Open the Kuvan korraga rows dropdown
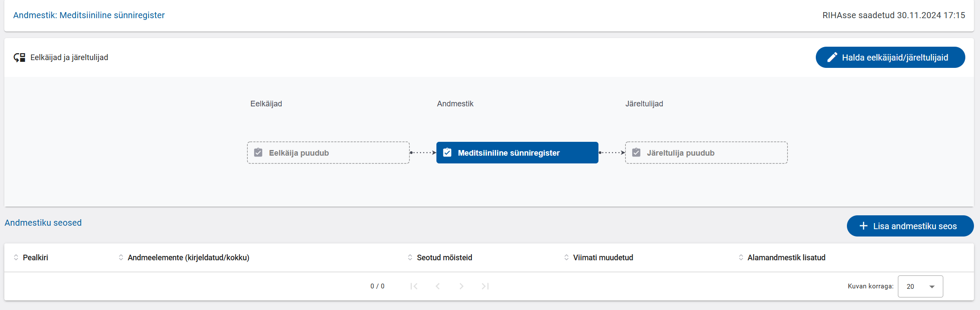Image resolution: width=980 pixels, height=310 pixels. coord(920,287)
